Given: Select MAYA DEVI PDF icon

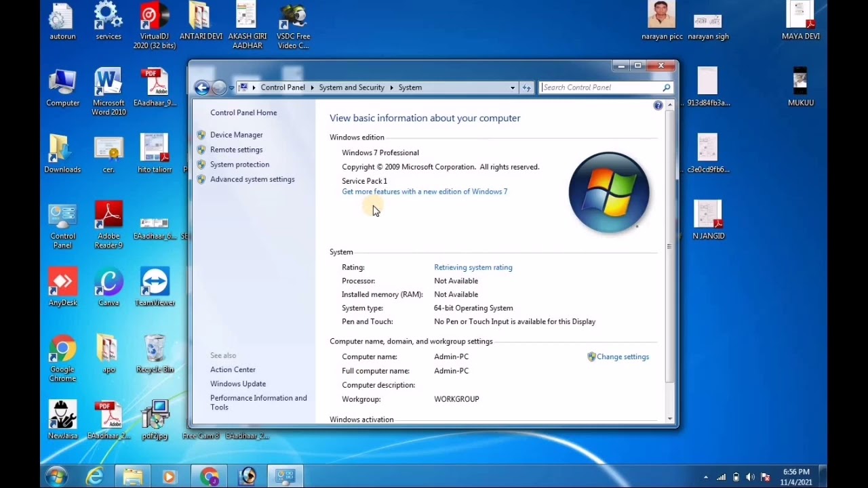Looking at the screenshot, I should pos(800,22).
